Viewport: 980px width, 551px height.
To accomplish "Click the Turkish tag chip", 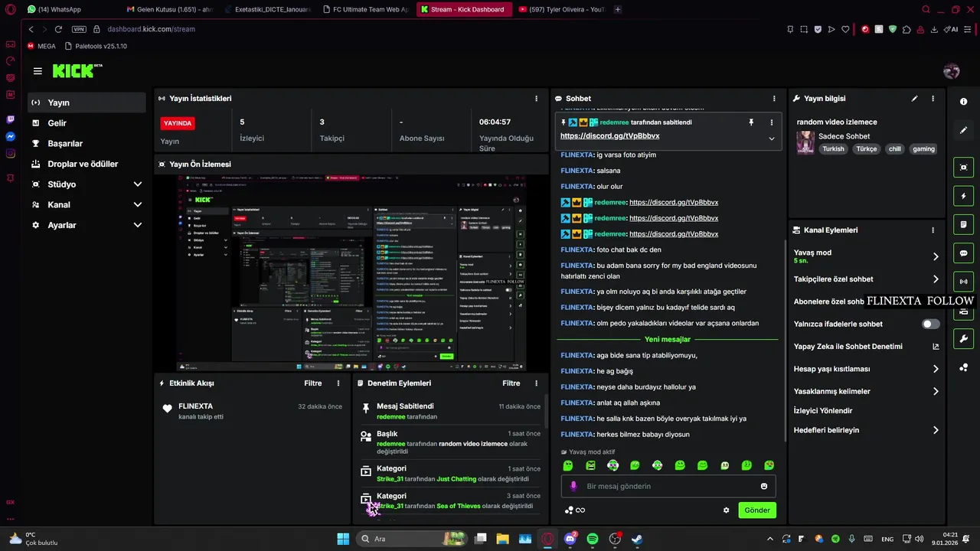I will click(833, 149).
